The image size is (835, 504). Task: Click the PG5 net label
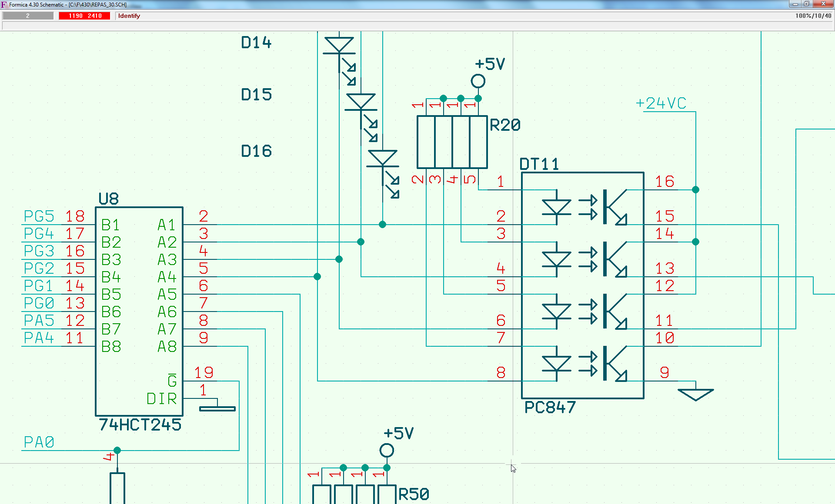[x=39, y=216]
